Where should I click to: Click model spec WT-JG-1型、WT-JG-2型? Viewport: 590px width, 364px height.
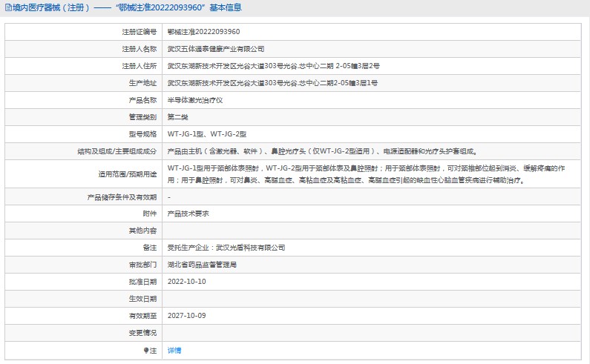(207, 134)
